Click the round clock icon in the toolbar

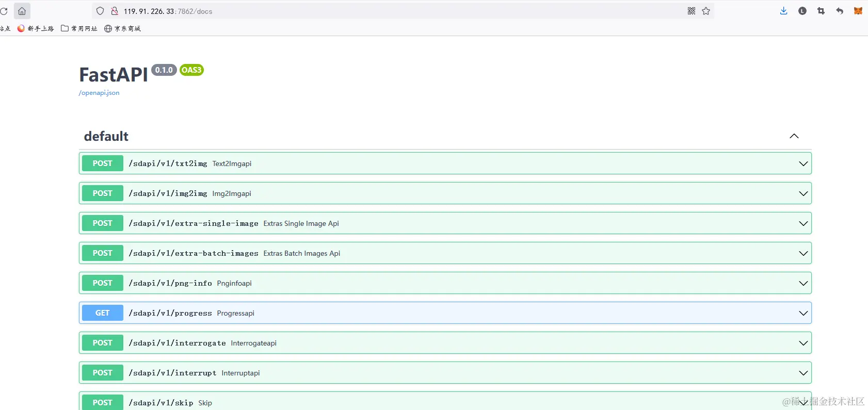tap(802, 11)
